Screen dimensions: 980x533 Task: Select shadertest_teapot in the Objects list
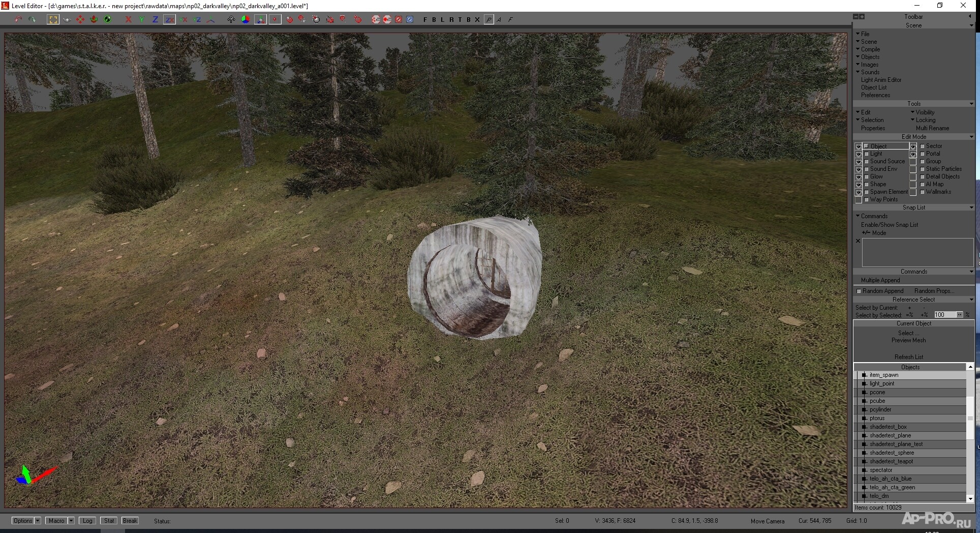coord(891,461)
